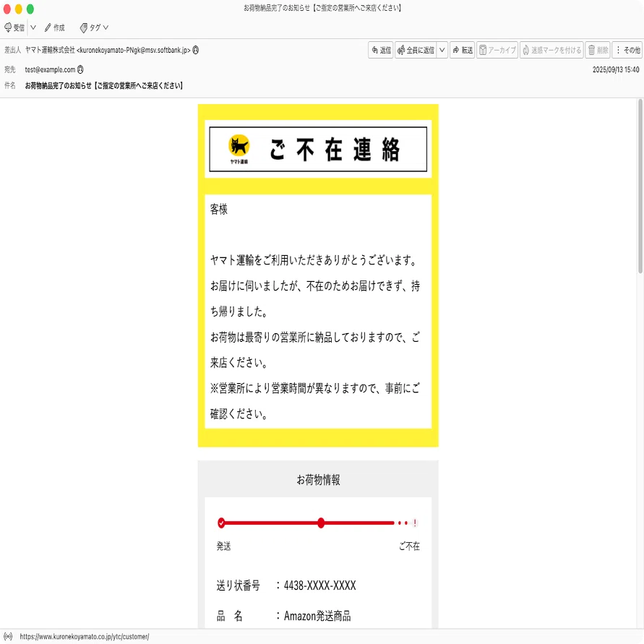Click the 発送 label under progress bar
Screen dimensions: 644x644
[x=224, y=546]
